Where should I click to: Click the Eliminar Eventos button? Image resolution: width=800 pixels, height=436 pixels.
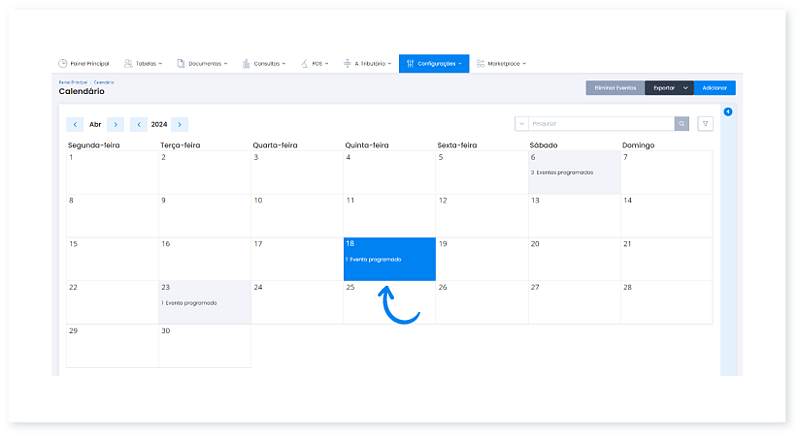tap(614, 88)
